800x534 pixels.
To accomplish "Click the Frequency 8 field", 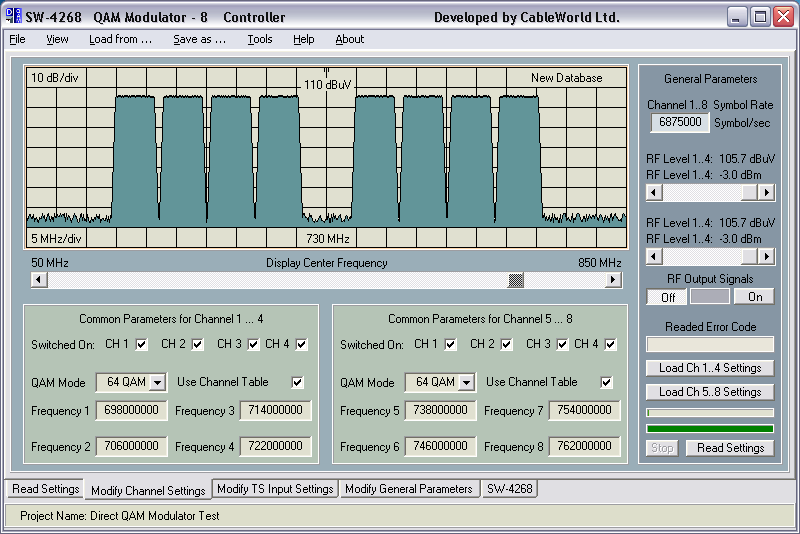I will click(x=585, y=446).
